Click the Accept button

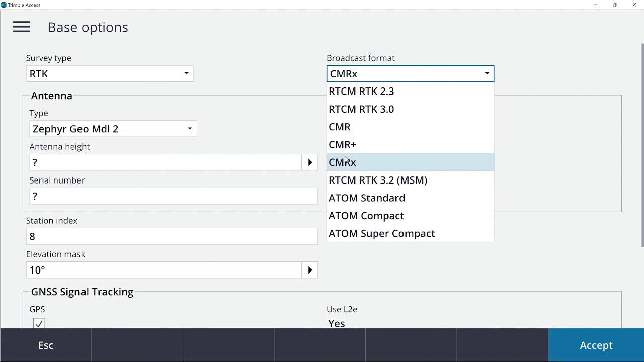click(596, 345)
